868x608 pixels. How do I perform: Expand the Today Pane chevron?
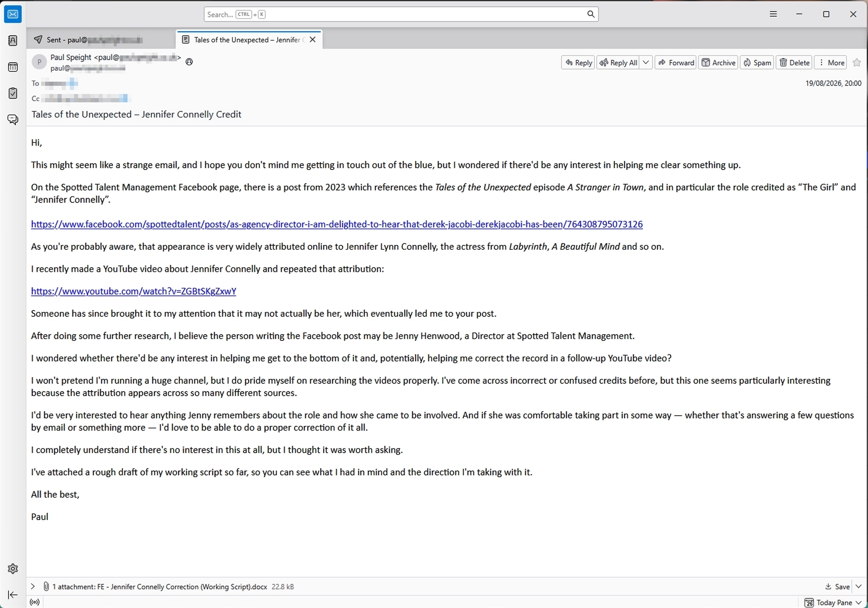[x=859, y=603]
